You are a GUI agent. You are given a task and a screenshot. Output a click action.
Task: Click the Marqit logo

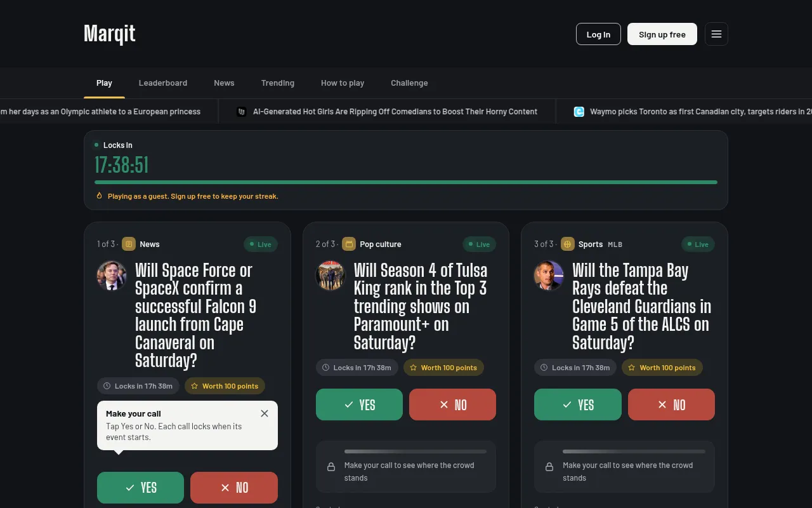[x=110, y=34]
